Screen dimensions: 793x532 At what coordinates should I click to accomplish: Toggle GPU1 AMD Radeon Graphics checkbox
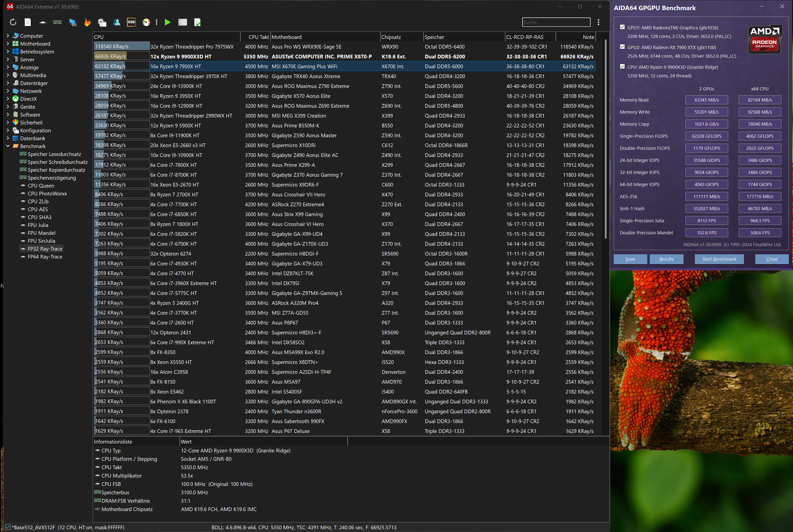[x=622, y=27]
